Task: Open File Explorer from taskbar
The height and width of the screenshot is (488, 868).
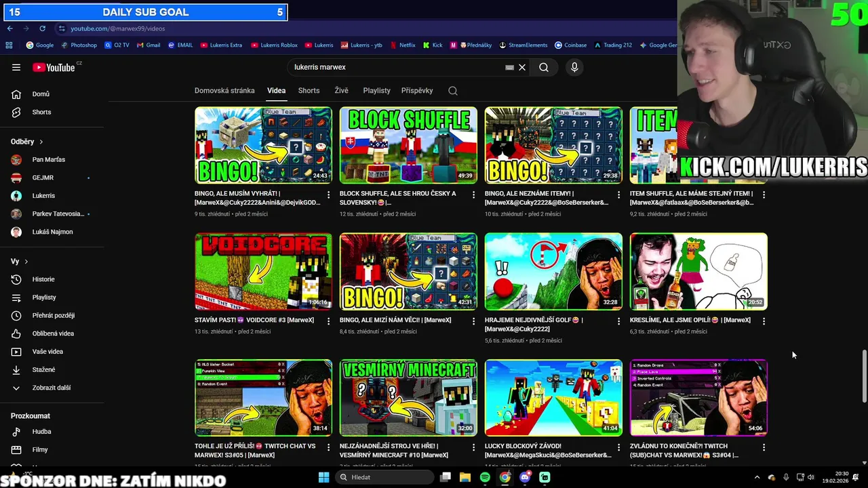Action: tap(465, 477)
